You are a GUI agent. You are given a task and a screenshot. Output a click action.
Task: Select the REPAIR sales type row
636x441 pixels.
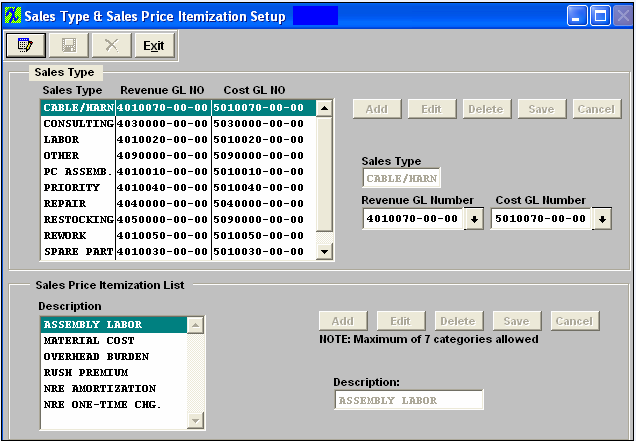tap(178, 204)
